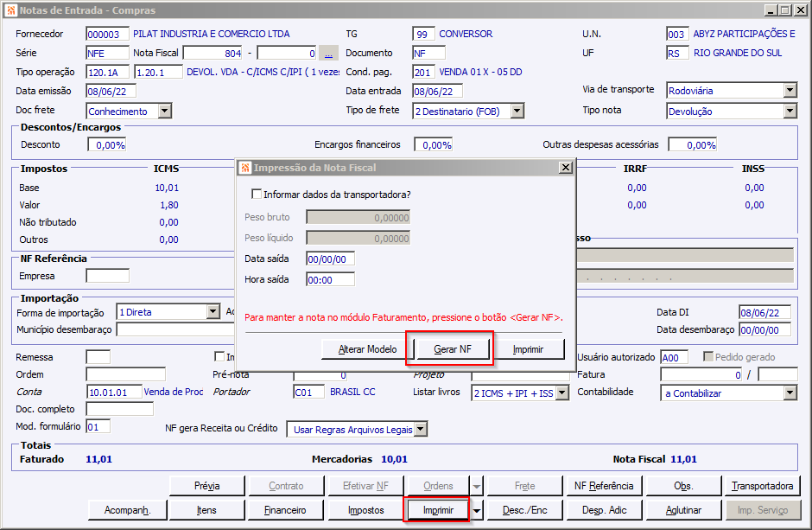
Task: Click the Conta field 10.01.01
Action: pyautogui.click(x=113, y=392)
